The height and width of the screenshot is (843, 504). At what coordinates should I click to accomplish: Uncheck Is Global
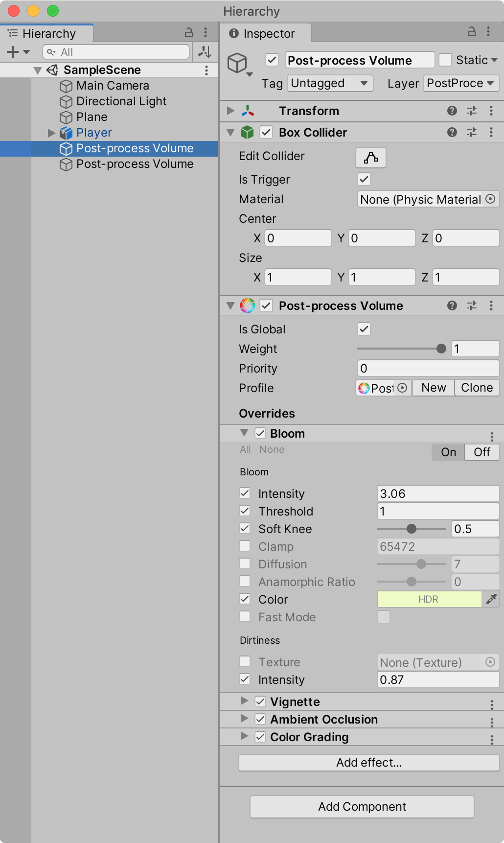coord(364,329)
